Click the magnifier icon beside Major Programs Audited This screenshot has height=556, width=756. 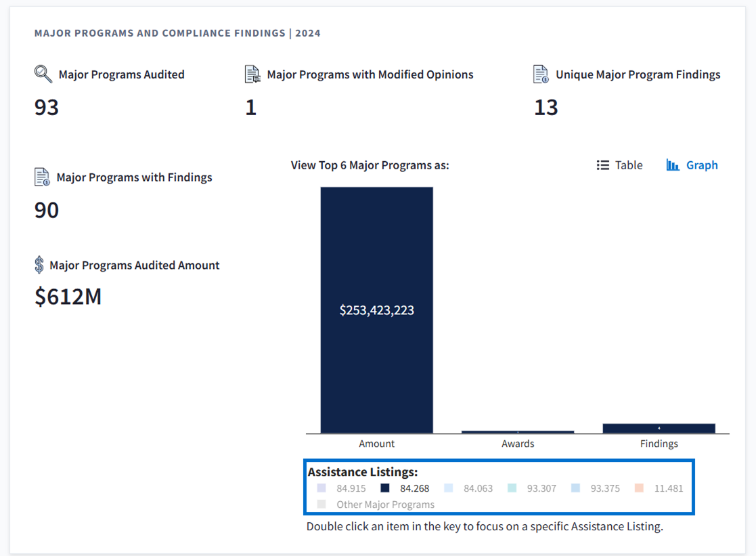click(x=43, y=74)
